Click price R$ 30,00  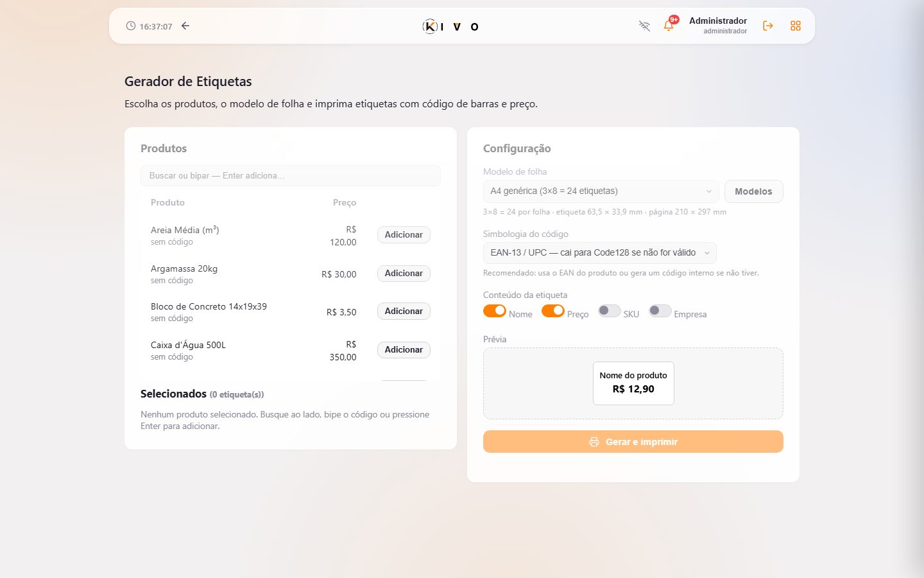[339, 274]
